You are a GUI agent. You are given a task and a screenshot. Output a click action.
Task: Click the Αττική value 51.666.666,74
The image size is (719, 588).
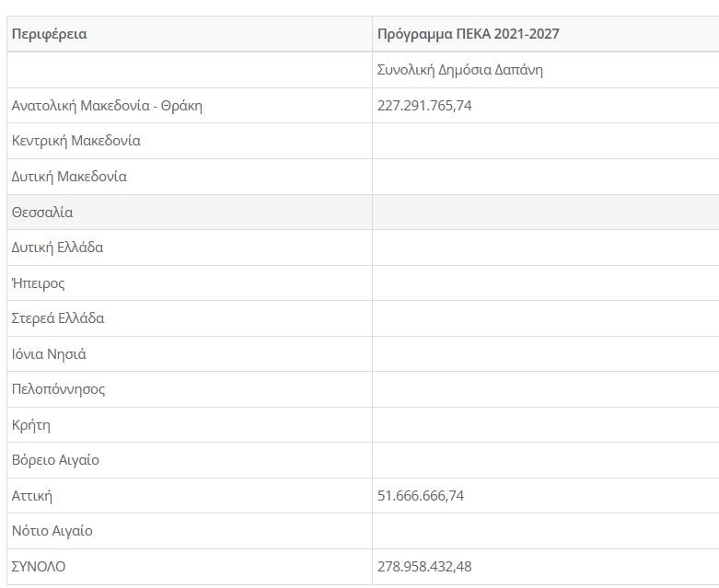point(421,495)
